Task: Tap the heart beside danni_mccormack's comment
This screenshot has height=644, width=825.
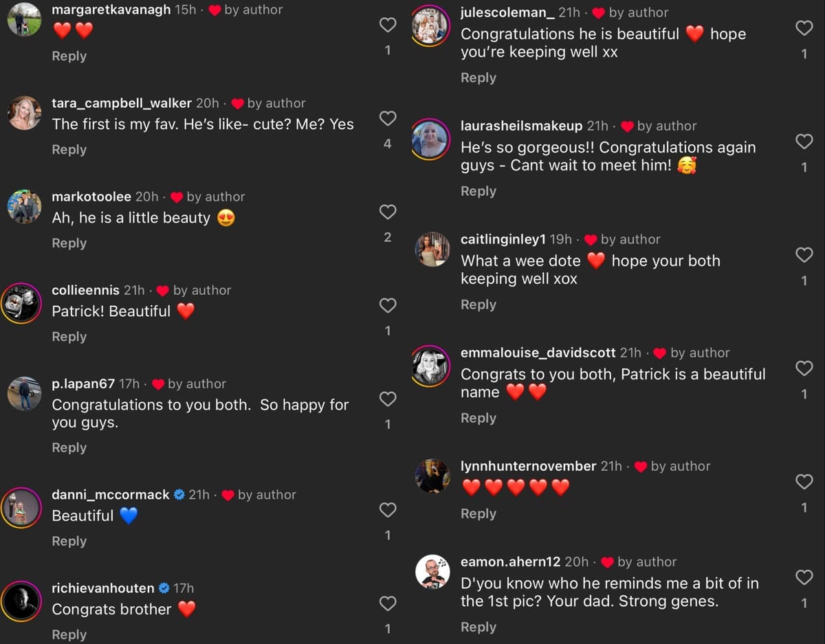Action: coord(388,510)
